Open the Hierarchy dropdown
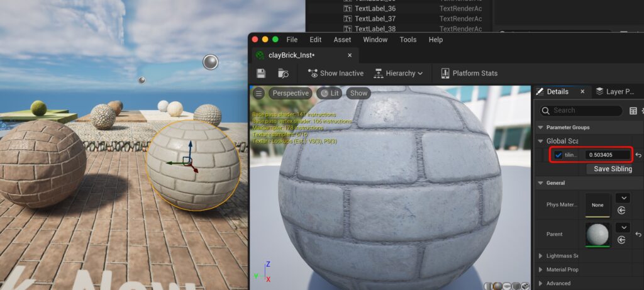Image resolution: width=644 pixels, height=290 pixels. coord(398,74)
